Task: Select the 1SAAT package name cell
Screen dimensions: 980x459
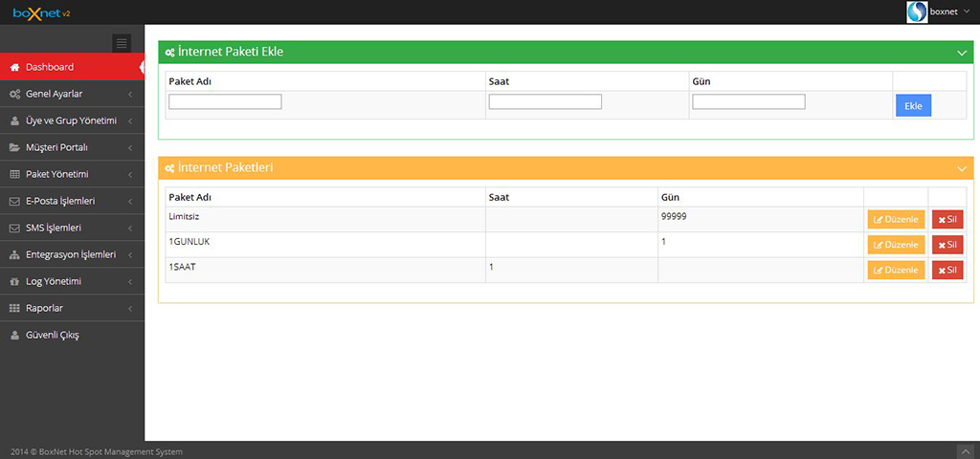Action: tap(325, 270)
